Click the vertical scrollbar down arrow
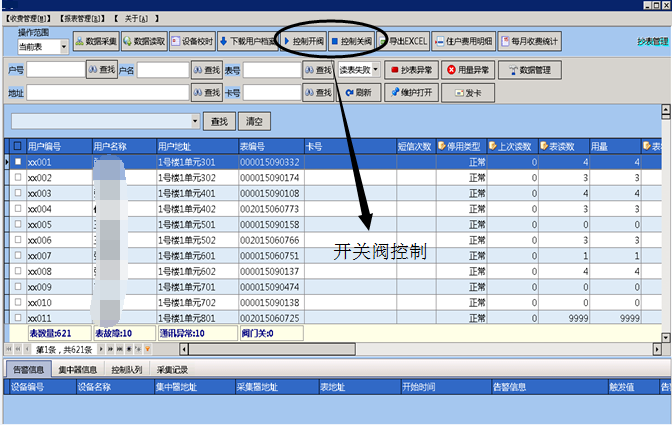 coord(666,338)
